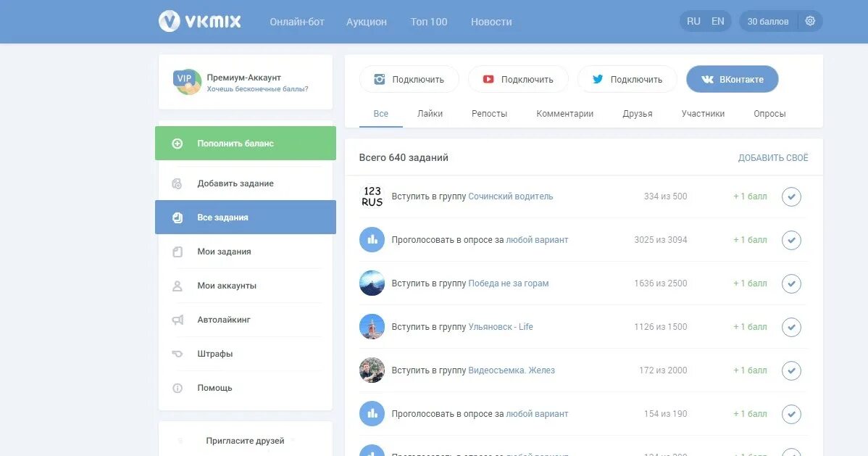Select the Лайки tab
Screen dimensions: 868x456
430,114
